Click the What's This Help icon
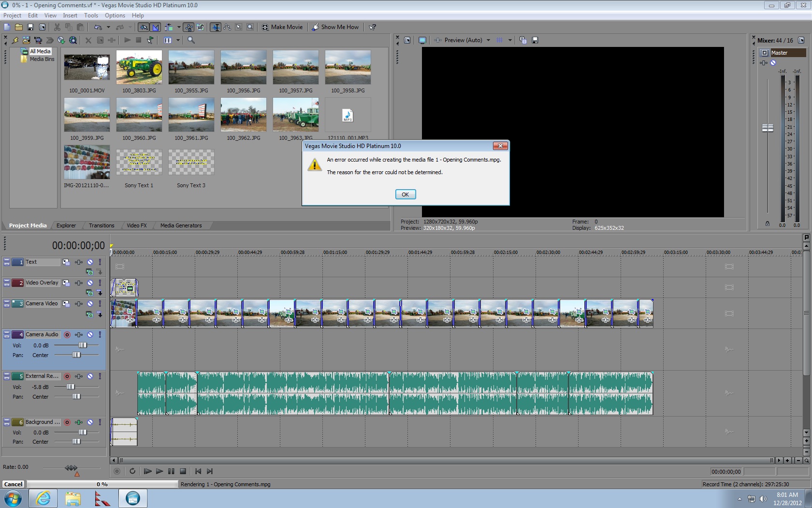812x508 pixels. pyautogui.click(x=373, y=27)
